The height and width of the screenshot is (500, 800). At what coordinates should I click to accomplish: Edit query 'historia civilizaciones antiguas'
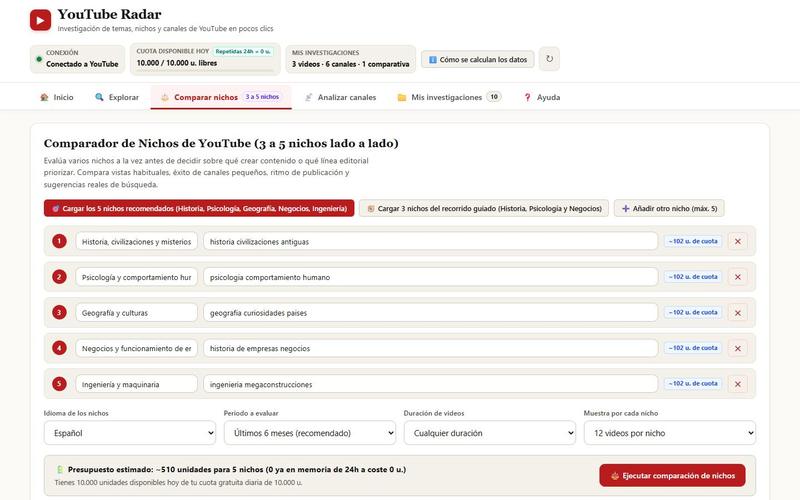pos(430,241)
